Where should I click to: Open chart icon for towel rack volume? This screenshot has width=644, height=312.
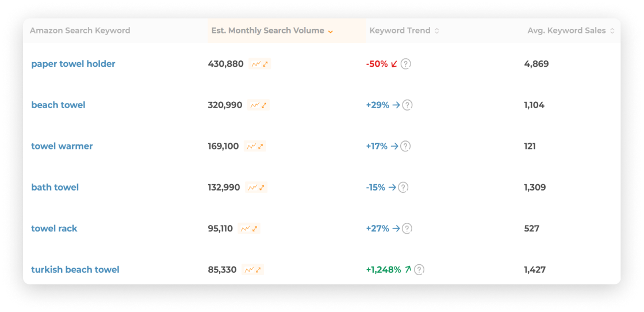(x=249, y=229)
